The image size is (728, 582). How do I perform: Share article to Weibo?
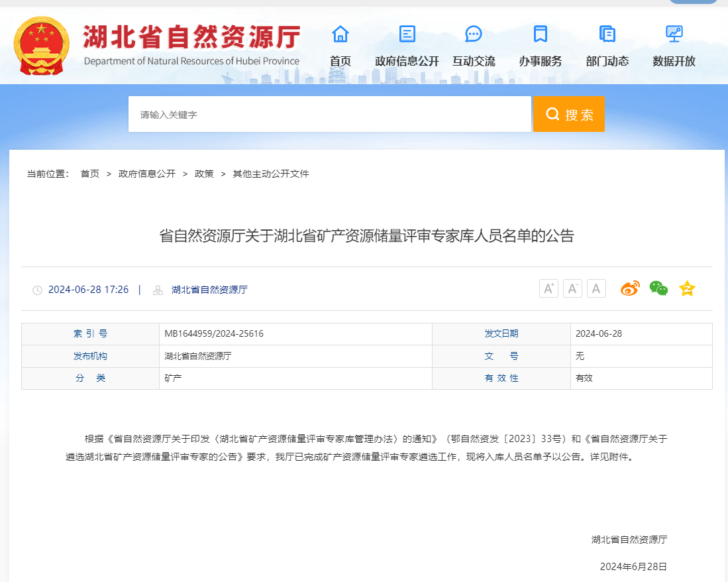pos(629,288)
